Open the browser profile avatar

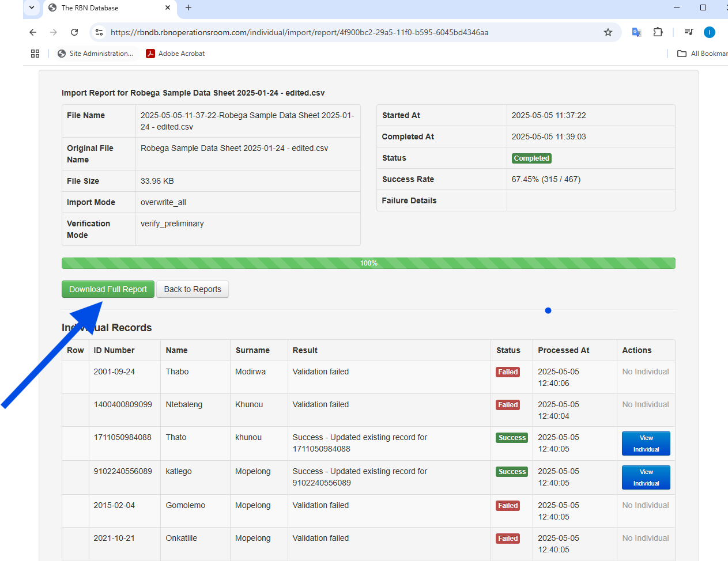pyautogui.click(x=709, y=32)
